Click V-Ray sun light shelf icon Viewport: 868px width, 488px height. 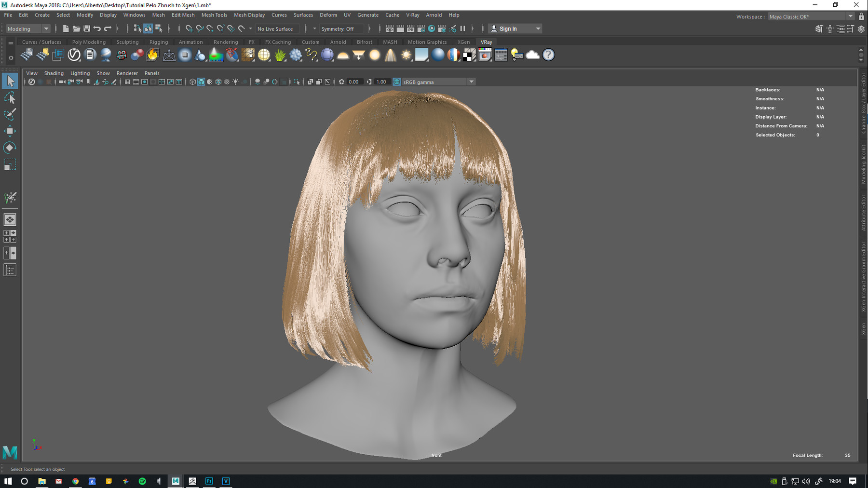tap(407, 55)
